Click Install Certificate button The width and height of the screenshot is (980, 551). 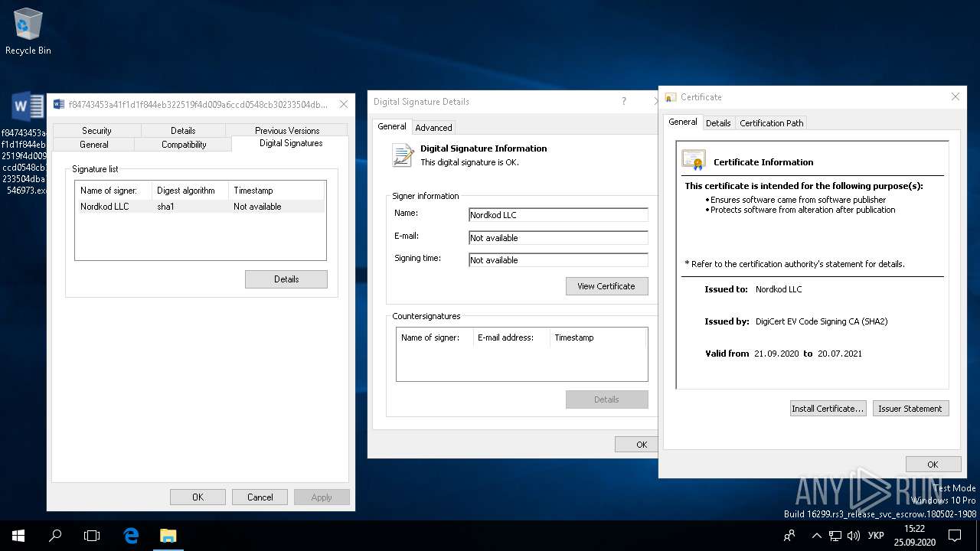coord(828,409)
